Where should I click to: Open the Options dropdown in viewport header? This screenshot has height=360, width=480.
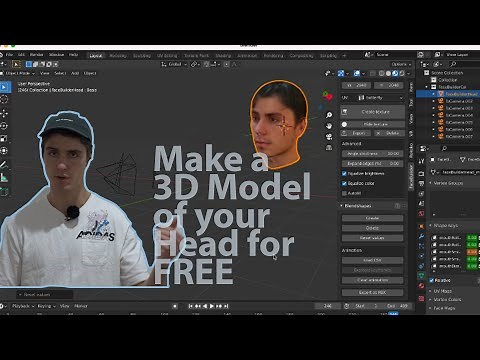tap(401, 64)
